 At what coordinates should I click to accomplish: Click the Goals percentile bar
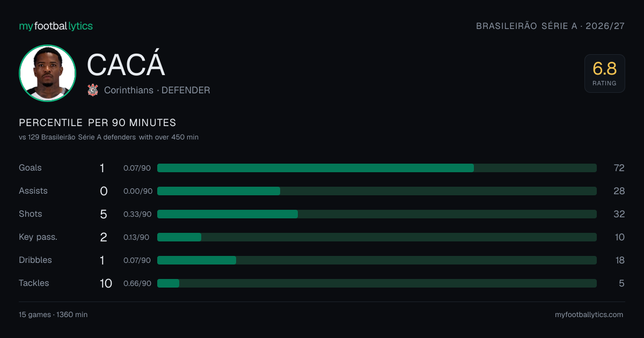[377, 168]
